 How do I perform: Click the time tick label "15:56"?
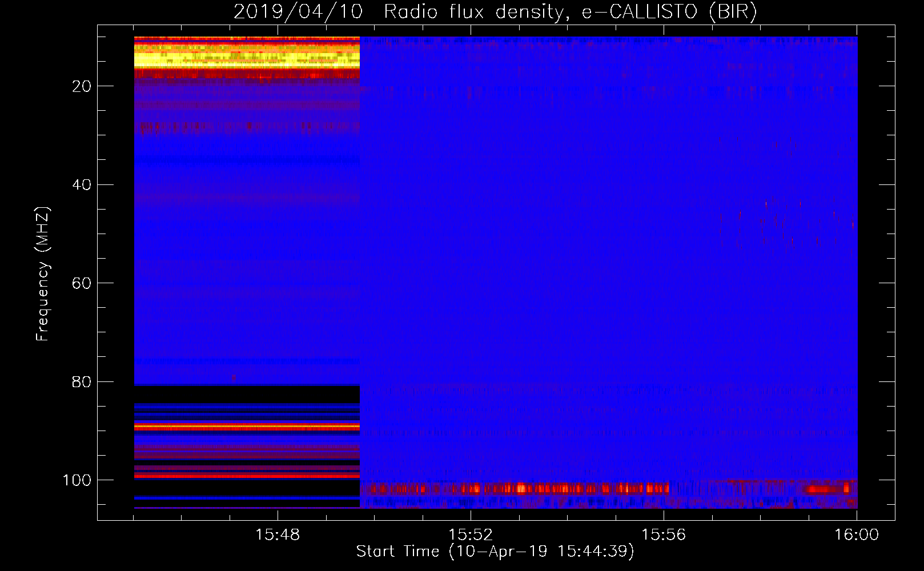[664, 535]
